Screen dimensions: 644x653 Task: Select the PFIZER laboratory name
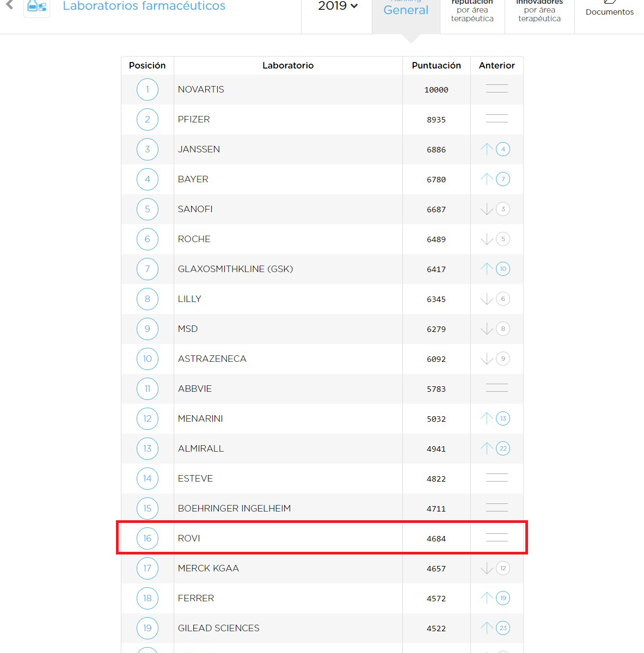click(194, 120)
